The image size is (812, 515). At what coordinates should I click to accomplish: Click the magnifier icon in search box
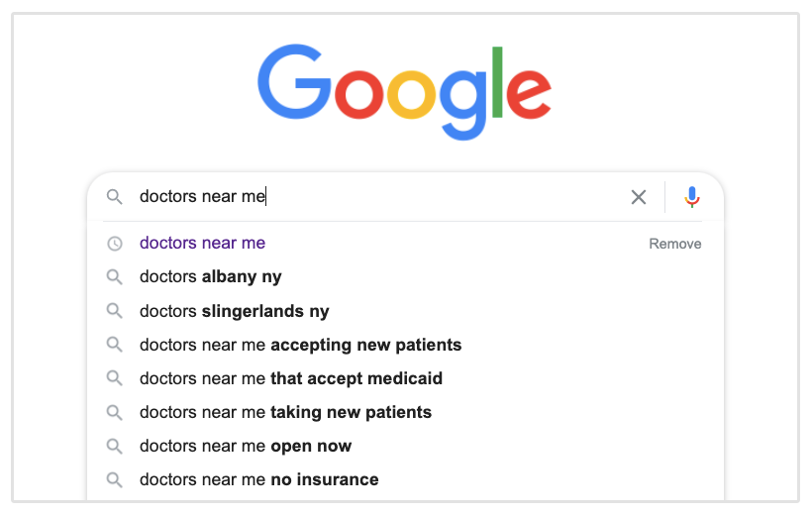point(115,197)
